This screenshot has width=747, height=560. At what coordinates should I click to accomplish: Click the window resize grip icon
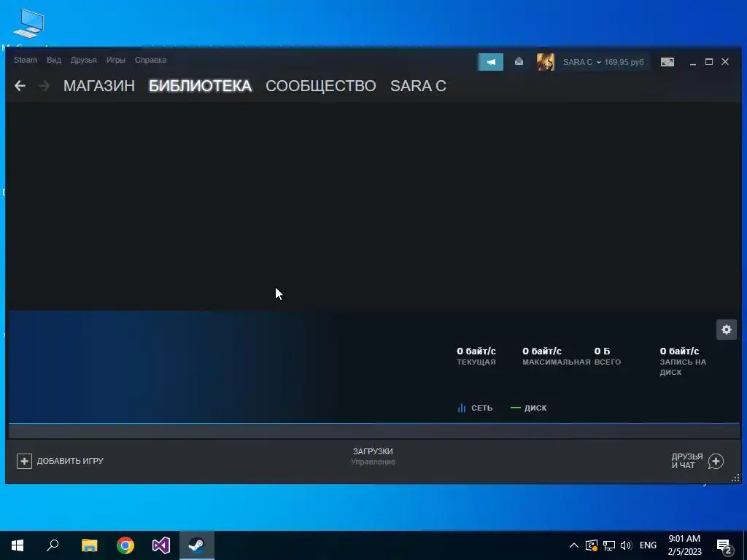click(x=735, y=478)
